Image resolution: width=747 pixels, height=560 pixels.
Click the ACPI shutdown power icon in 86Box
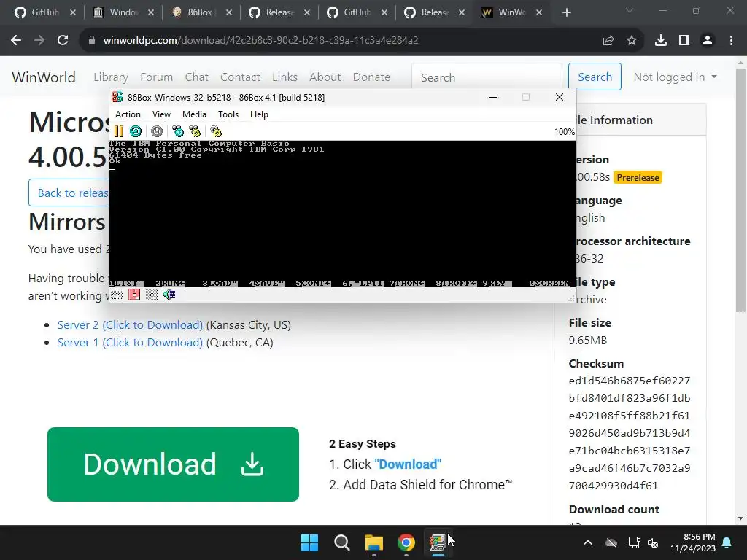click(x=157, y=131)
